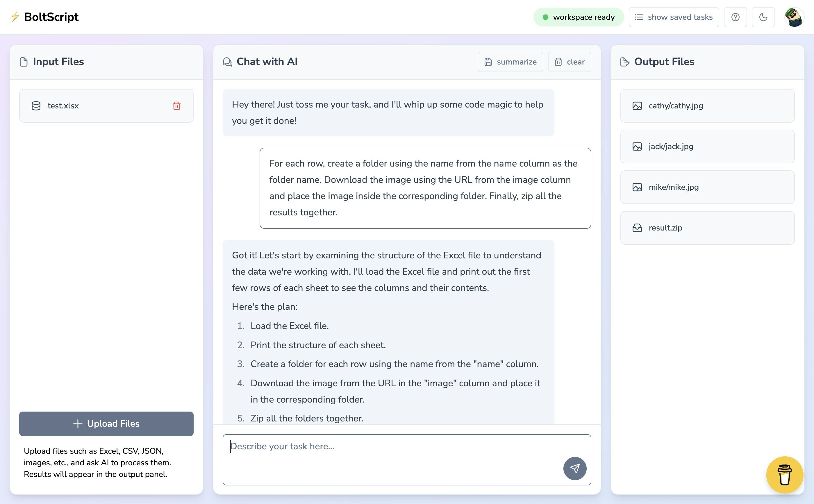Open the help question mark icon
The image size is (814, 504).
[735, 17]
